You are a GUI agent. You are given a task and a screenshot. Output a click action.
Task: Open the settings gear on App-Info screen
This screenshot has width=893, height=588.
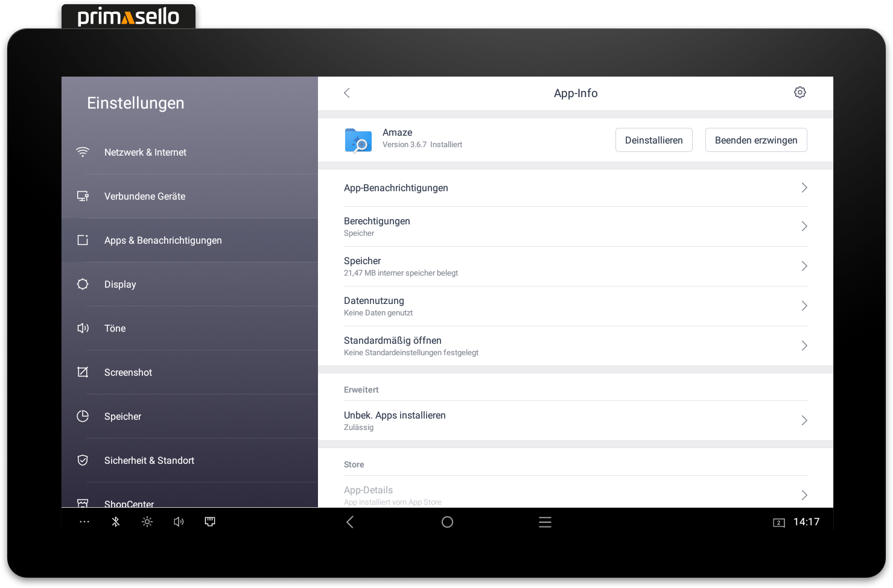tap(799, 92)
